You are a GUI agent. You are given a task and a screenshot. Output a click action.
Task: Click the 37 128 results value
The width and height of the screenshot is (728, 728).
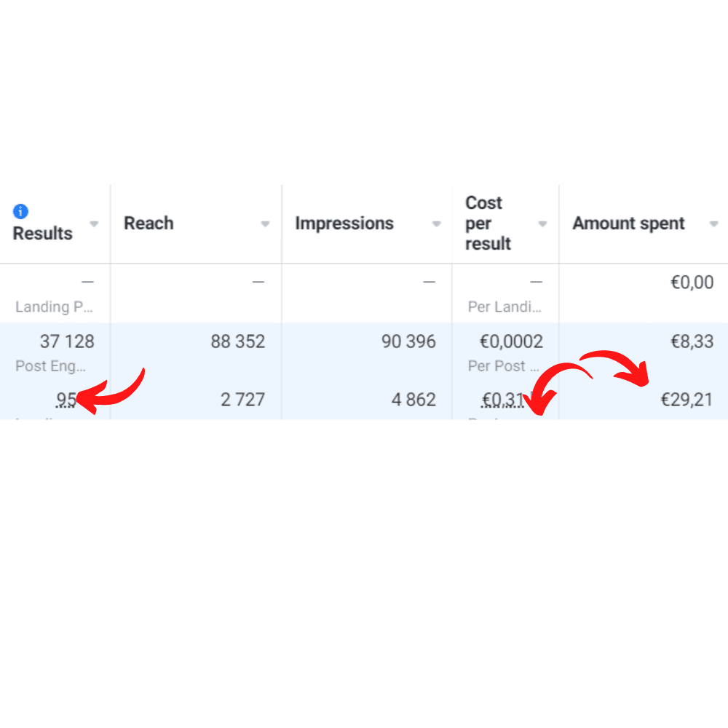[67, 341]
